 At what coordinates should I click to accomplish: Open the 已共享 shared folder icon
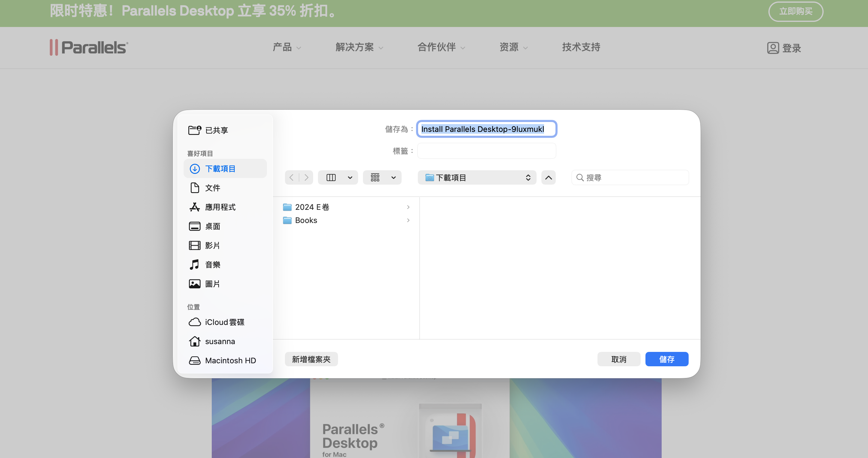tap(195, 130)
